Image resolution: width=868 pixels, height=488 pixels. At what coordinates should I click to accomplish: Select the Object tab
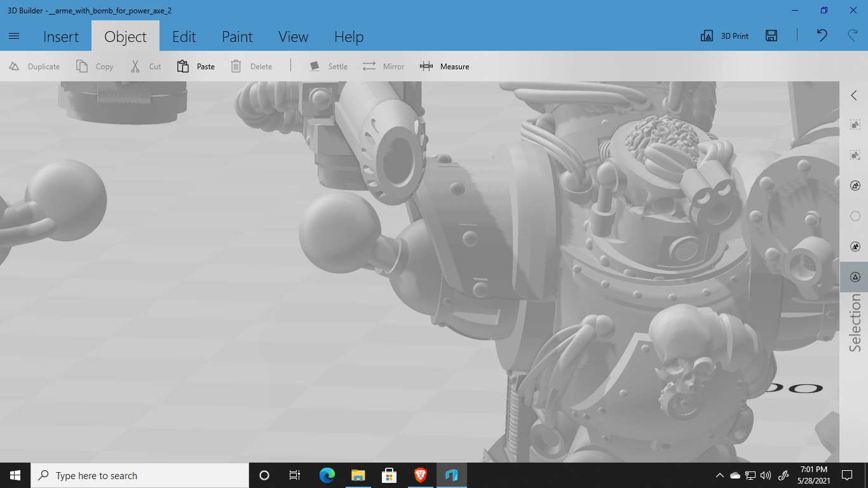pyautogui.click(x=125, y=37)
